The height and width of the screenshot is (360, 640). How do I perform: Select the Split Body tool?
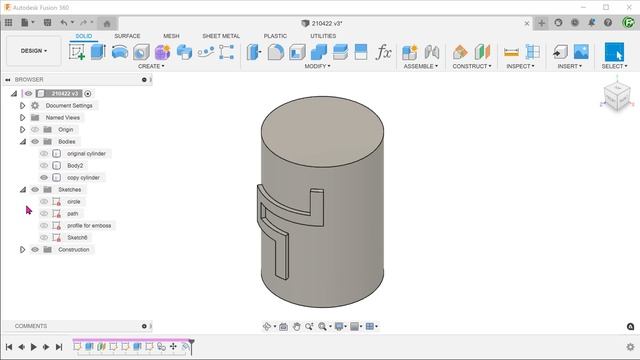[x=361, y=52]
